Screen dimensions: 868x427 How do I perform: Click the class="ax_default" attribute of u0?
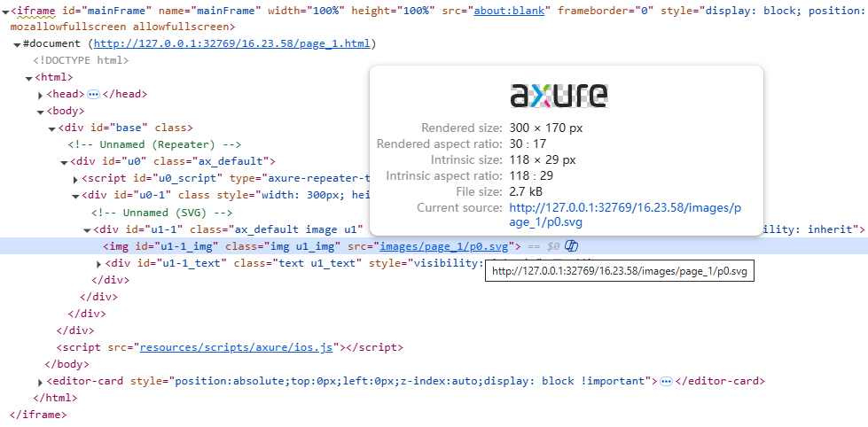click(x=212, y=161)
